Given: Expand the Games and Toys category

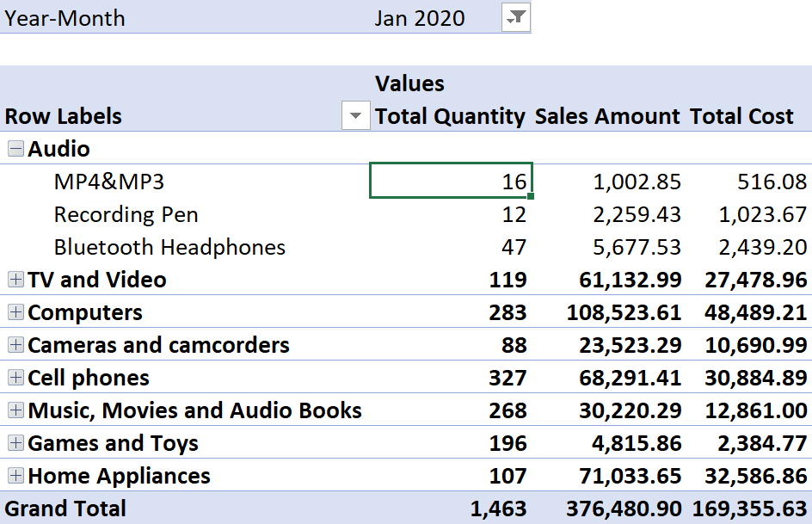Looking at the screenshot, I should 15,443.
